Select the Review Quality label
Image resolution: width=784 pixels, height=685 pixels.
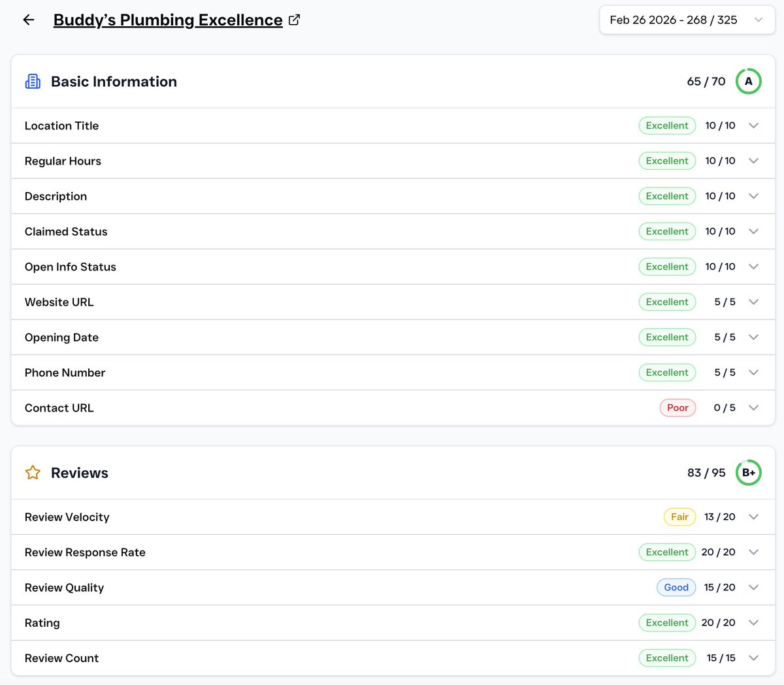[x=64, y=587]
